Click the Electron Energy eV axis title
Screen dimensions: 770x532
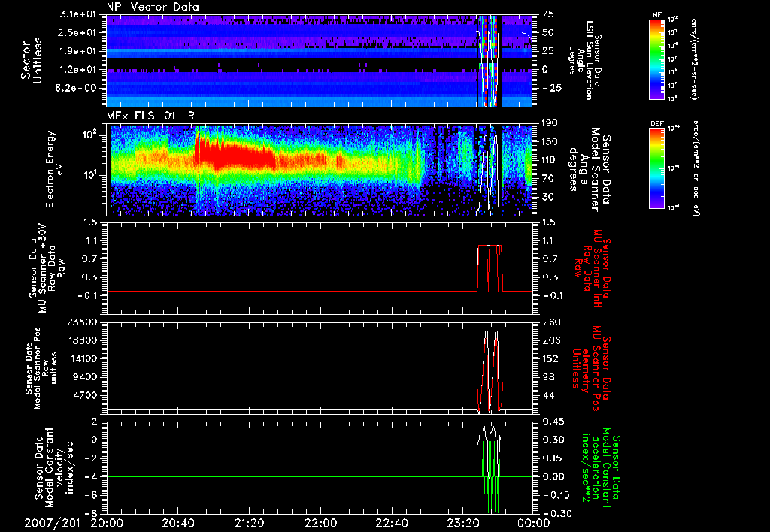56,169
